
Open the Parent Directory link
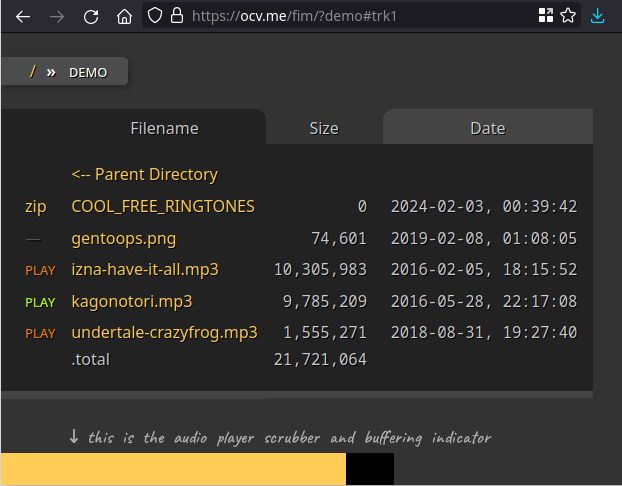(x=145, y=175)
